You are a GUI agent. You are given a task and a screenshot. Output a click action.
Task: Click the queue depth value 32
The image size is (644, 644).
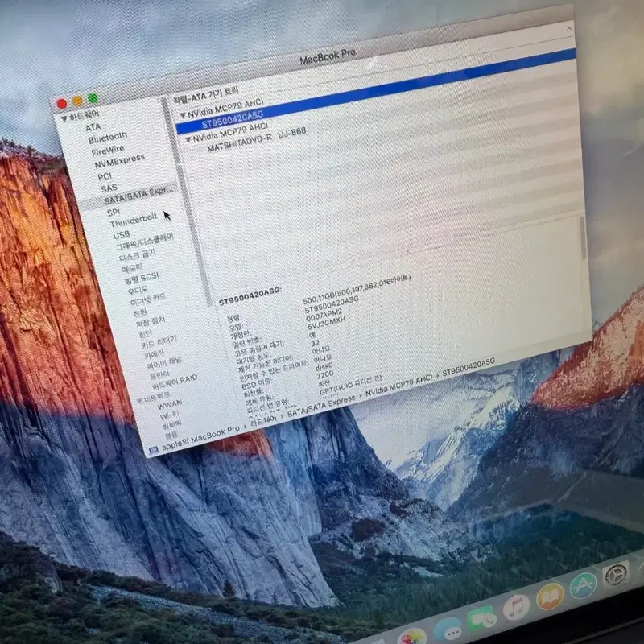coord(315,343)
